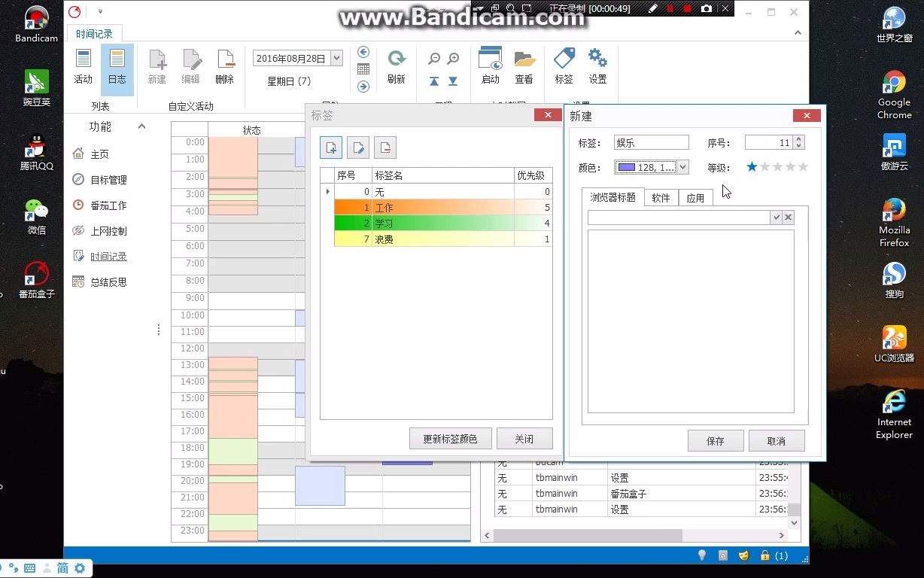
Task: Click the 刷新 refresh icon
Action: point(397,67)
